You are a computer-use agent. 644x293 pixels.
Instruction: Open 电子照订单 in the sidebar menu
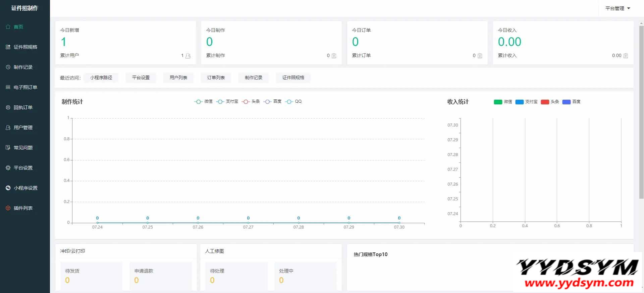(25, 87)
